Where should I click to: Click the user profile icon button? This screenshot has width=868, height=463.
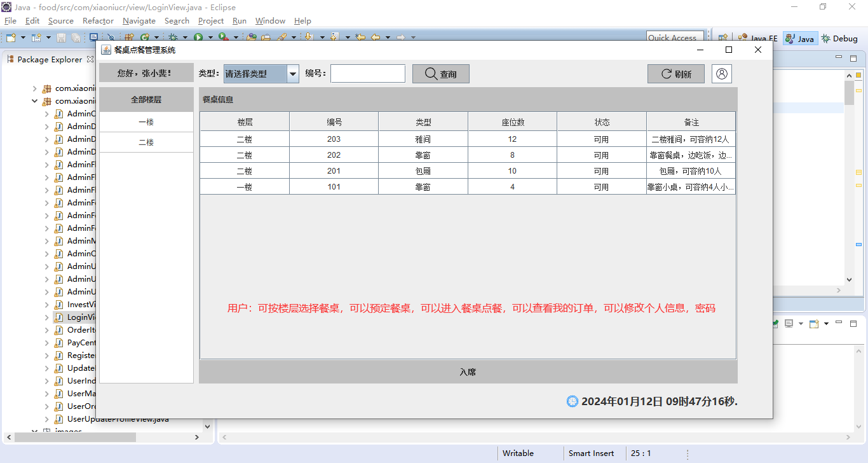click(722, 74)
